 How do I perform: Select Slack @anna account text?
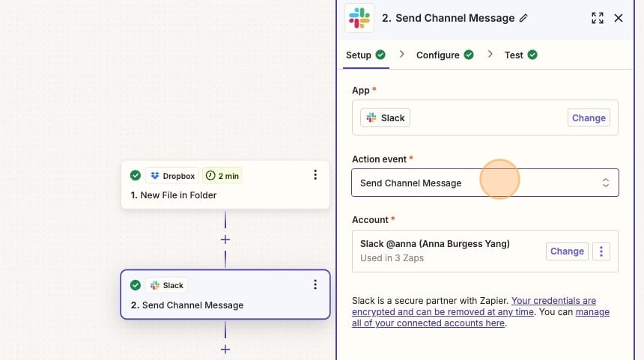click(x=435, y=244)
